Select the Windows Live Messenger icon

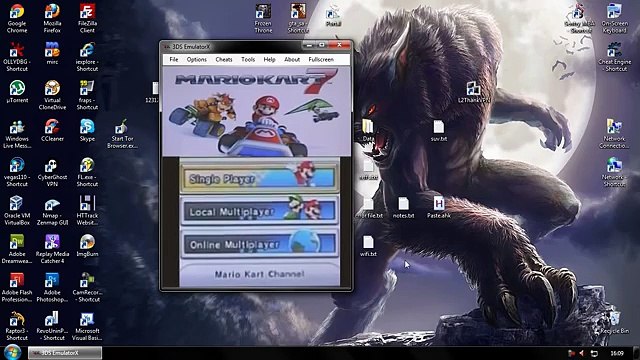tap(17, 134)
